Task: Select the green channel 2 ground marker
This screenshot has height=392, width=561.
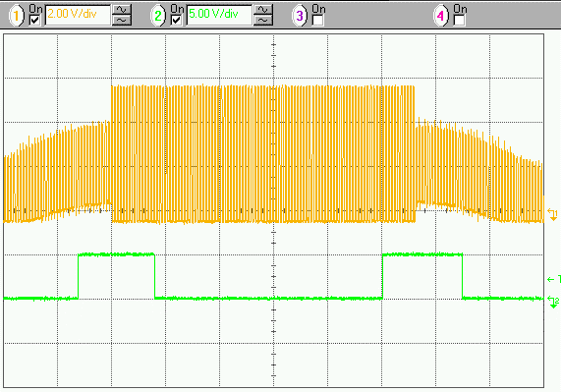Action: pyautogui.click(x=553, y=302)
